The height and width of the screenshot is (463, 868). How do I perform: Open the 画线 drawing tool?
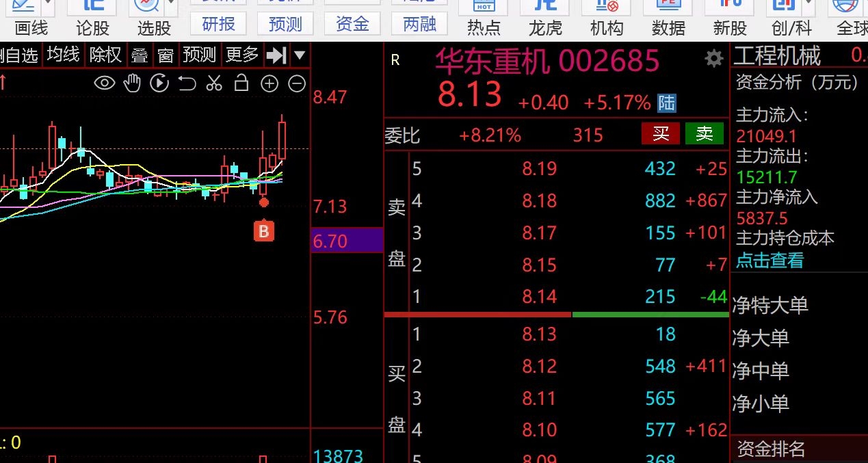click(31, 28)
